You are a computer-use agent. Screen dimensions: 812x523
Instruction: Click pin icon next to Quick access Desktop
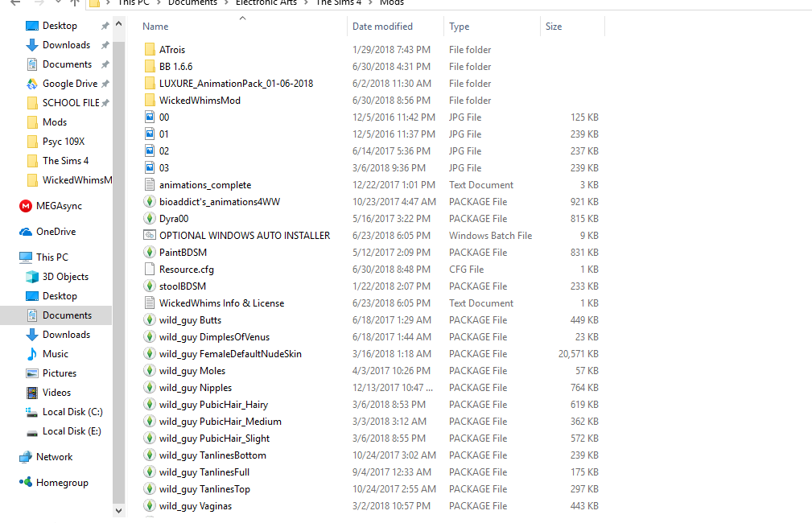tap(105, 26)
